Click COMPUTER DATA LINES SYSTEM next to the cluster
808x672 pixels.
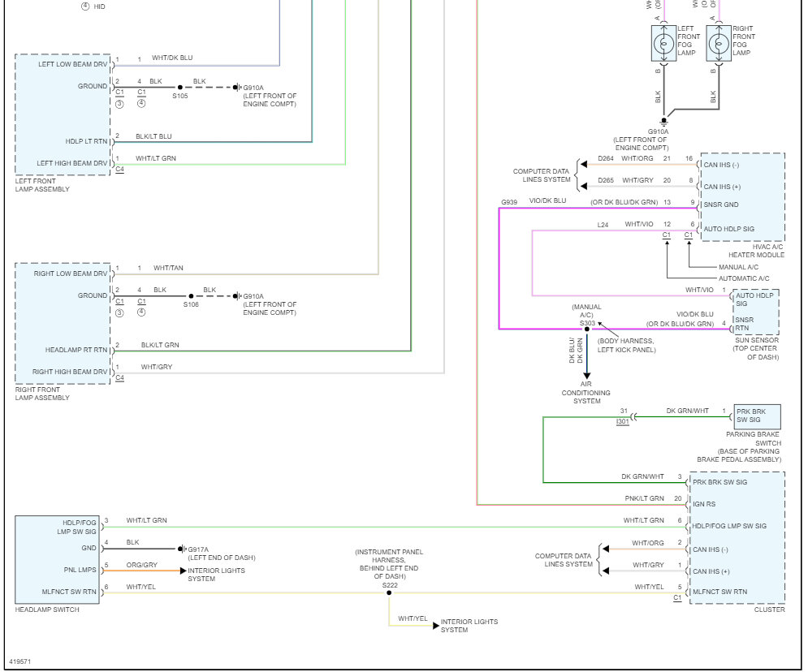564,560
